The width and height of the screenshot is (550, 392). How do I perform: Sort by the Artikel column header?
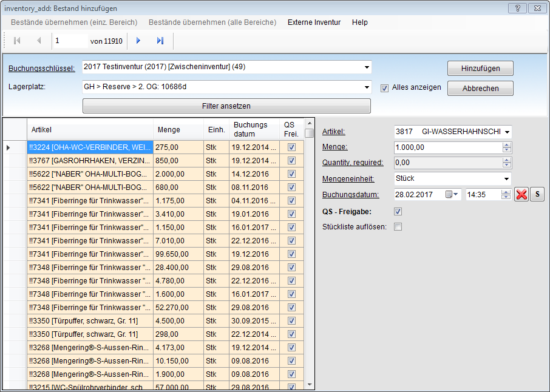point(90,129)
